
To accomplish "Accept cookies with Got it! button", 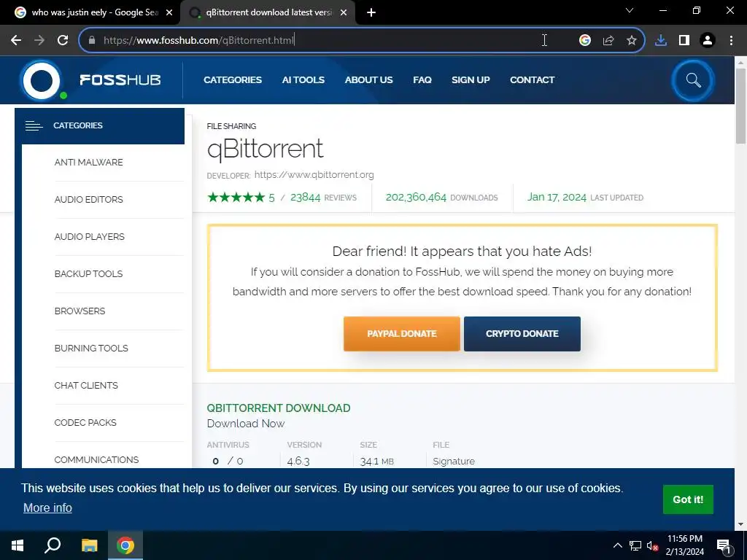I will (x=688, y=499).
